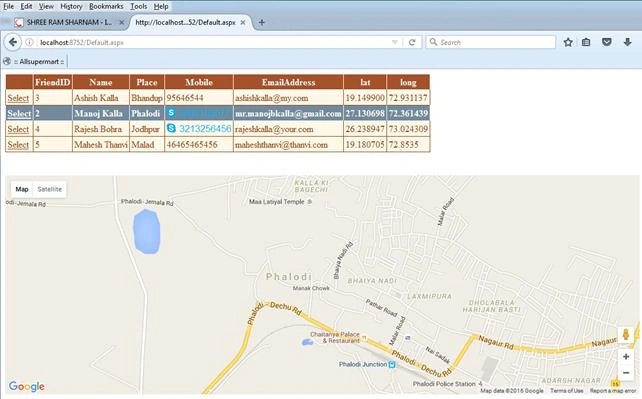Click the Phalodi Junction station marker icon

tap(392, 364)
